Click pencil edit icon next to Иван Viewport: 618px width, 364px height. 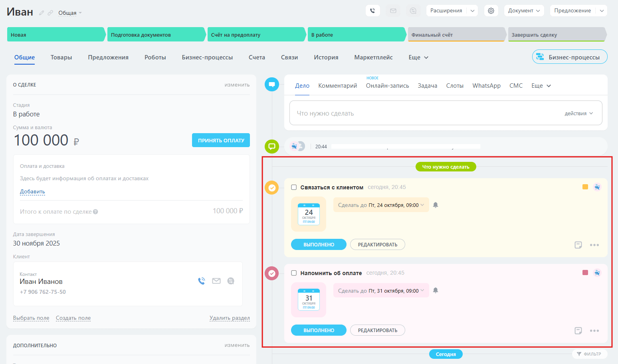[42, 13]
